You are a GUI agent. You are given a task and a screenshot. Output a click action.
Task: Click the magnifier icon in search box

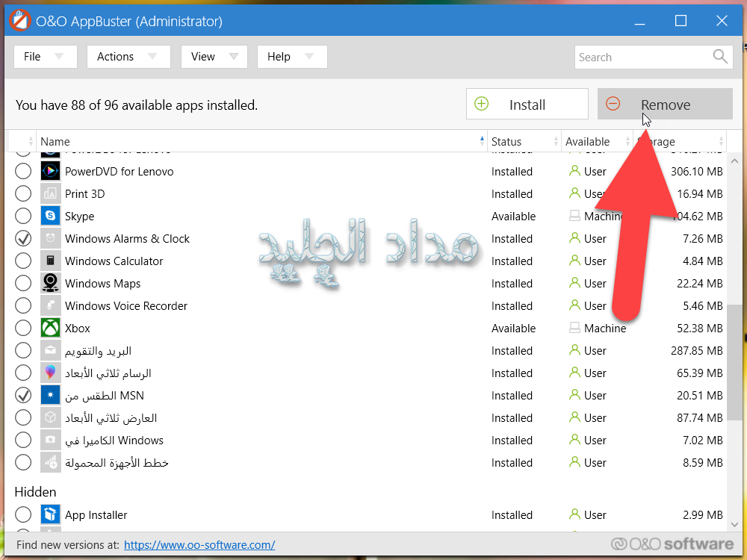point(719,57)
